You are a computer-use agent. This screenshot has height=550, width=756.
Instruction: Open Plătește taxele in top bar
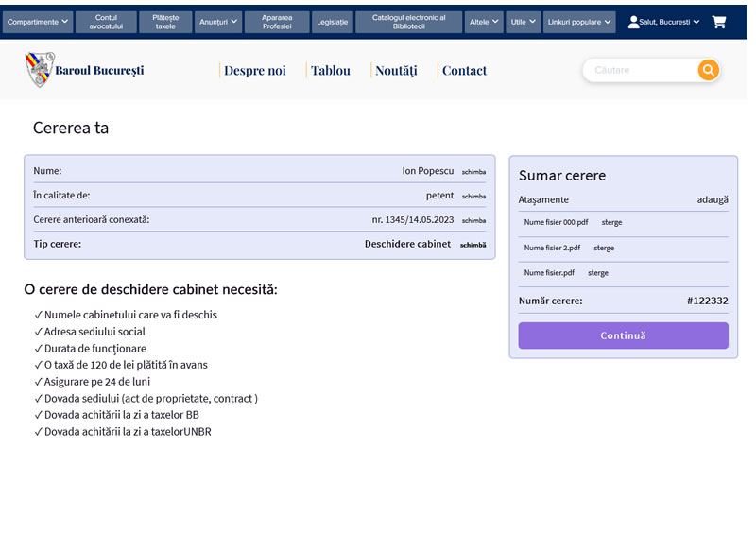coord(165,22)
